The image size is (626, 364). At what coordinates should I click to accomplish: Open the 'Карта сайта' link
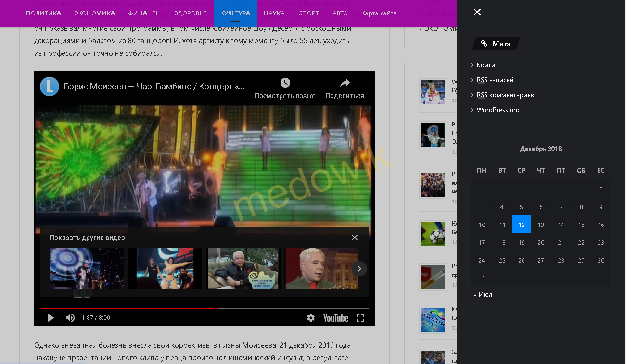[379, 13]
